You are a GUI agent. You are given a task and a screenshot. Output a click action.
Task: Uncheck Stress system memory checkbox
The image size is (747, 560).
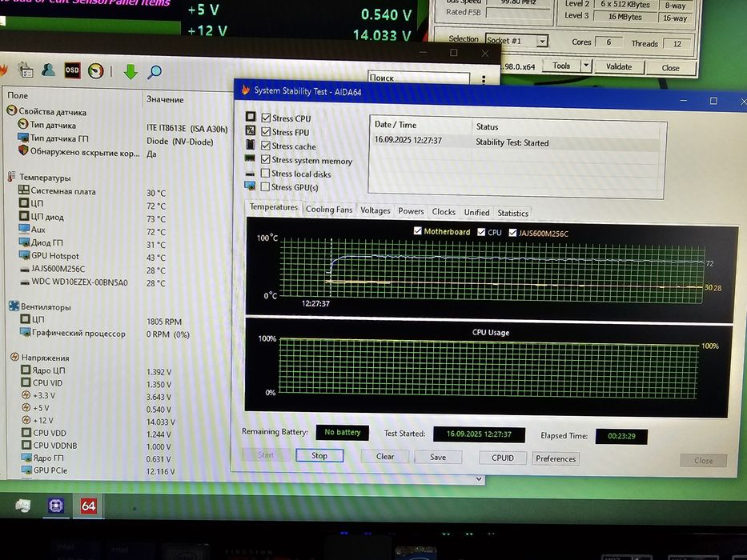coord(266,159)
